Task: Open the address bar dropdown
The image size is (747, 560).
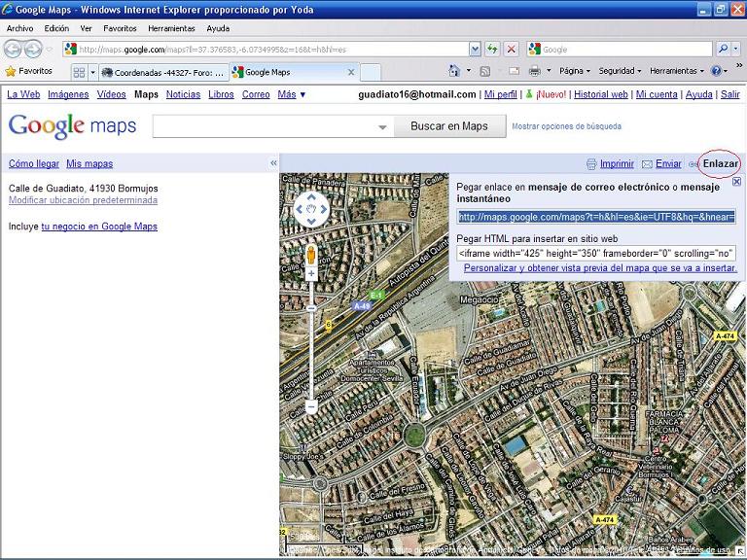Action: (x=475, y=49)
